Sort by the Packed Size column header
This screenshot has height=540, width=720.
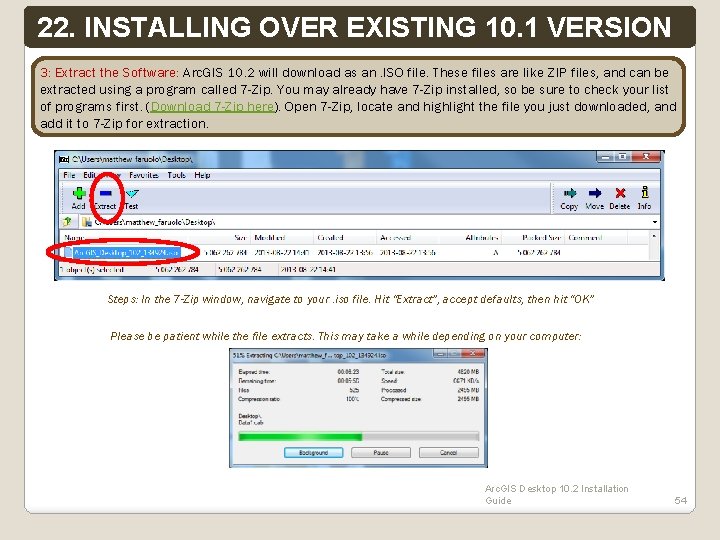click(541, 237)
